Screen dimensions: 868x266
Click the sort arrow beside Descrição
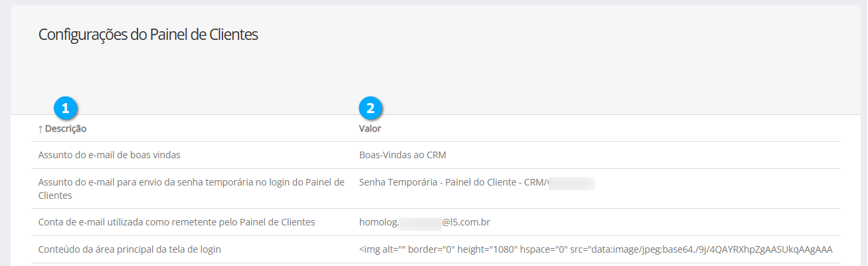pyautogui.click(x=41, y=128)
